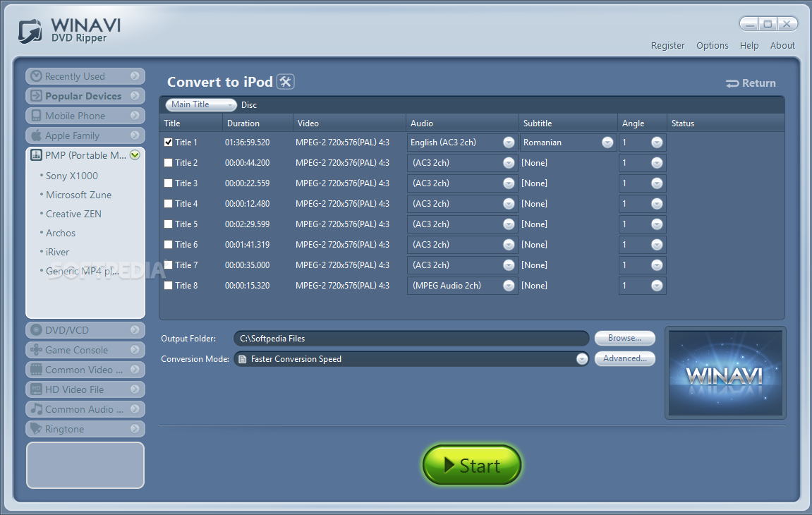Select Generic MP4 player device

point(83,271)
